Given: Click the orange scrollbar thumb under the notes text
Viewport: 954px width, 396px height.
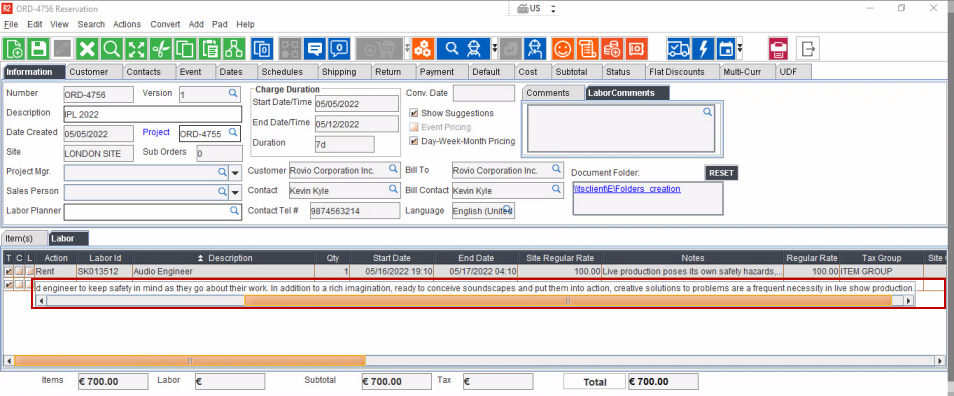Looking at the screenshot, I should (x=568, y=300).
